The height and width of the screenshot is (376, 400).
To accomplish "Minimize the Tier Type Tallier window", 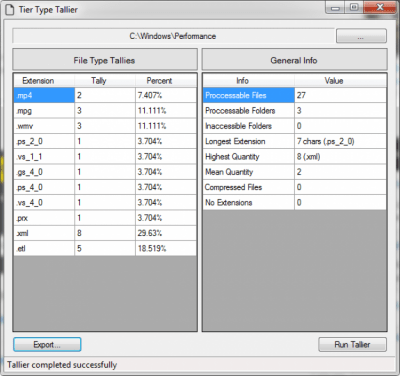I will click(335, 8).
